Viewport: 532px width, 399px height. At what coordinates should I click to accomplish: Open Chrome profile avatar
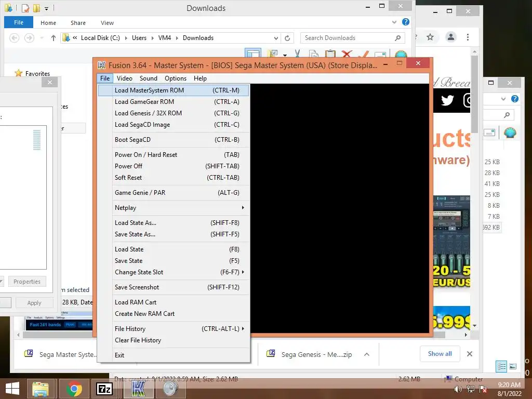coord(450,37)
